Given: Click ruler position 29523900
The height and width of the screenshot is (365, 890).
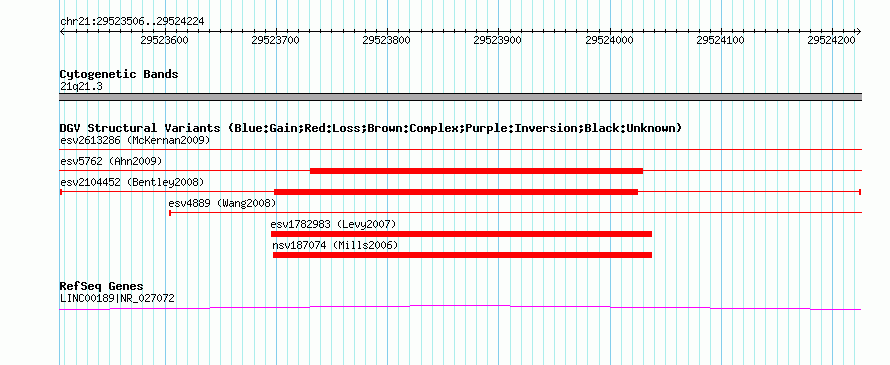Looking at the screenshot, I should coord(498,40).
